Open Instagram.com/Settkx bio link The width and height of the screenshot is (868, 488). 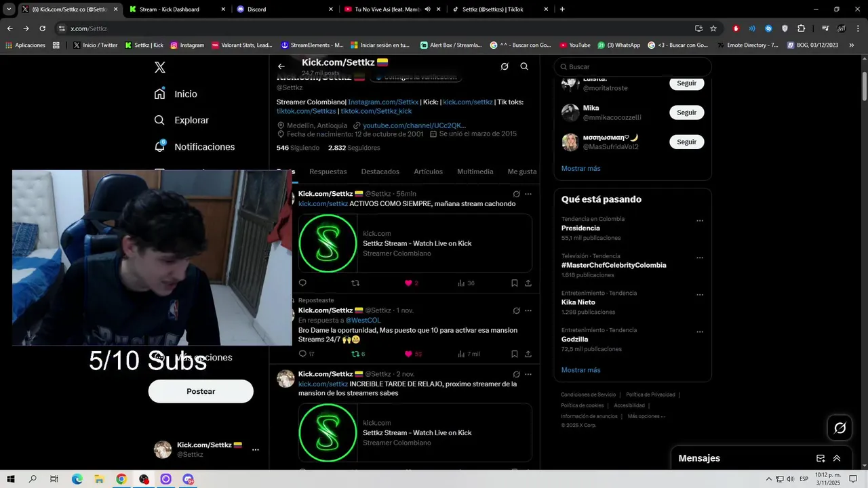click(383, 102)
